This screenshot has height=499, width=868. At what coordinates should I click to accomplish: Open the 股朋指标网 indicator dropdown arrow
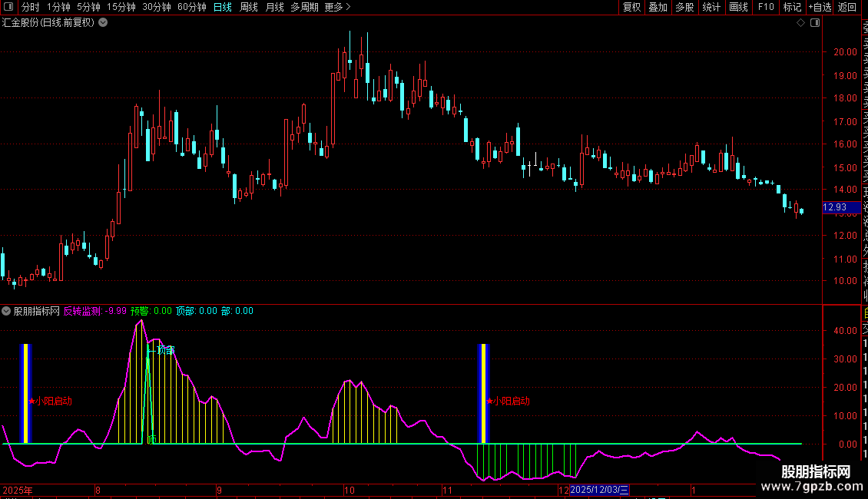click(x=7, y=312)
